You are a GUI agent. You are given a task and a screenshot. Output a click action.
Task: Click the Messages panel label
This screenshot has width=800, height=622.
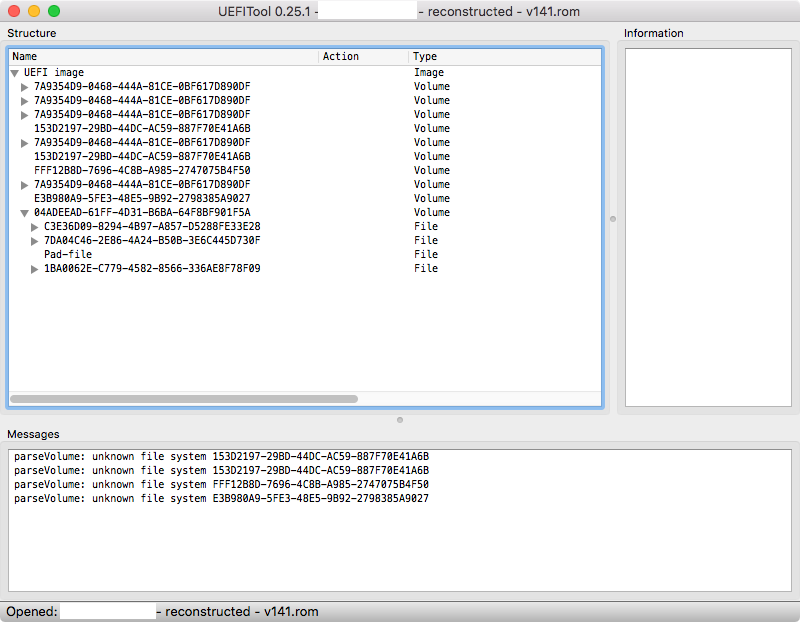tap(33, 434)
